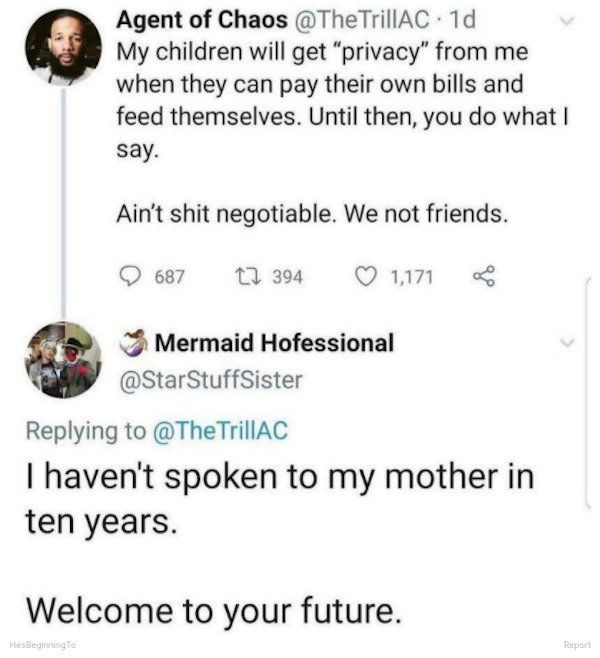Click the Mermaid Hofessional display name

273,343
